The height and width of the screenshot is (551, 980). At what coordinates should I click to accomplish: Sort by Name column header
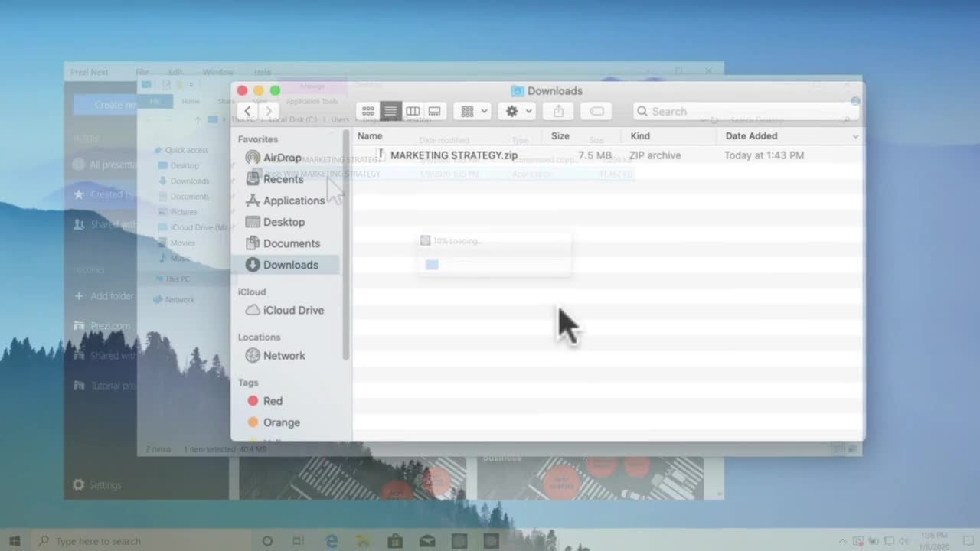(x=371, y=136)
